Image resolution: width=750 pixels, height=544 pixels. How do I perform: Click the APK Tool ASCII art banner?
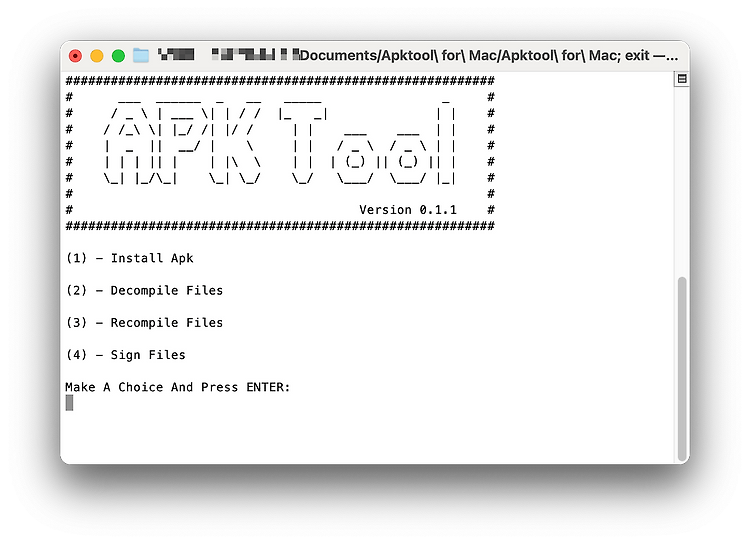tap(280, 153)
